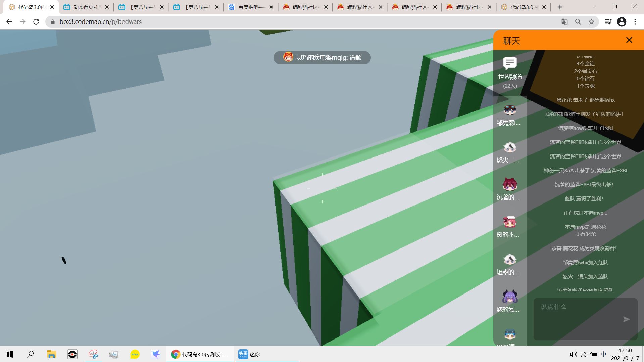Go forward in browser history
Screen dimensions: 644x362
coord(22,22)
